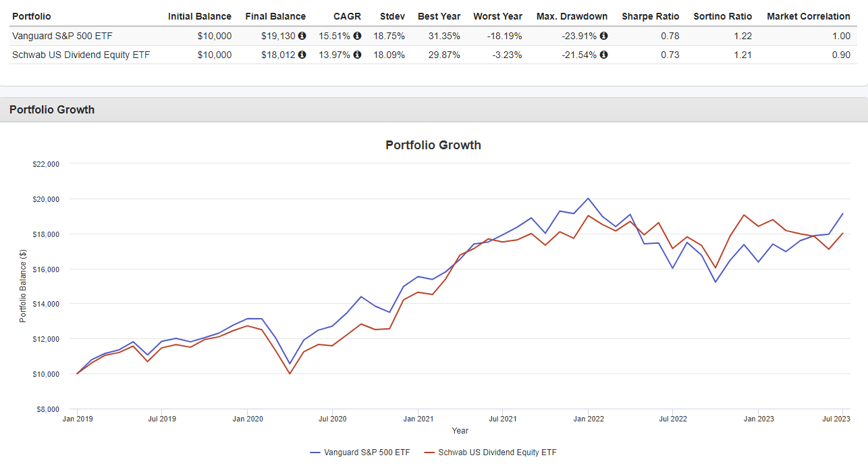Click the $8,000 y-axis label
Viewport: 868px width, 466px height.
coord(48,409)
